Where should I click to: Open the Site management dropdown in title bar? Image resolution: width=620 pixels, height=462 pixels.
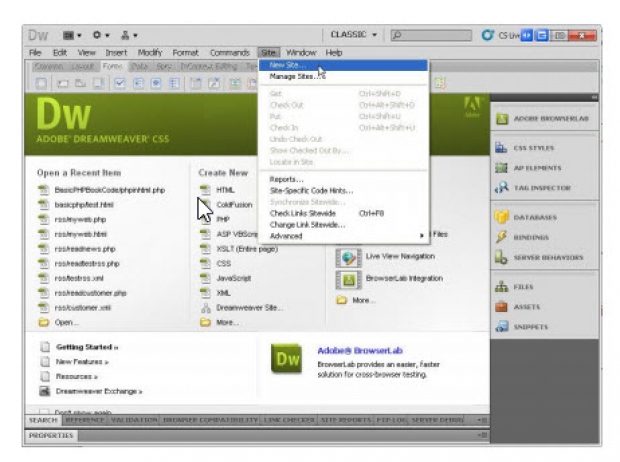pos(129,35)
